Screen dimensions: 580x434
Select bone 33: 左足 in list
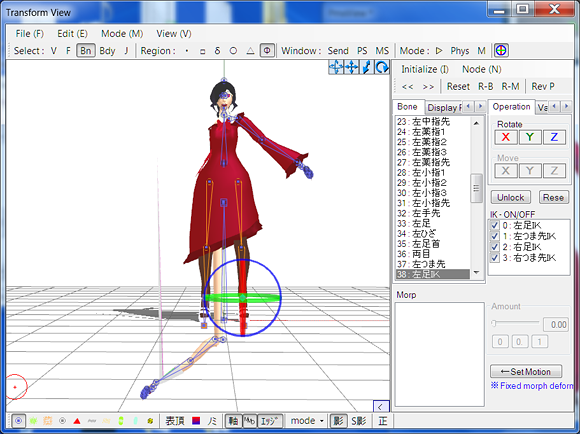tap(432, 223)
